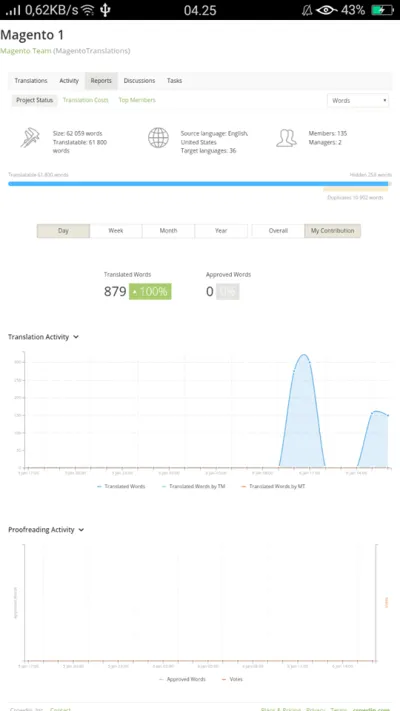
Task: Tap the battery charging icon
Action: click(x=382, y=10)
